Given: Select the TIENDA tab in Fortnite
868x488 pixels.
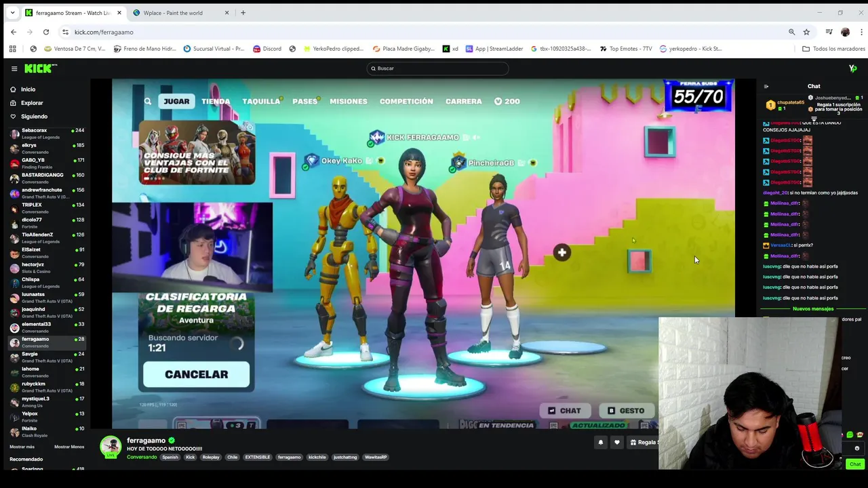Looking at the screenshot, I should [x=216, y=102].
